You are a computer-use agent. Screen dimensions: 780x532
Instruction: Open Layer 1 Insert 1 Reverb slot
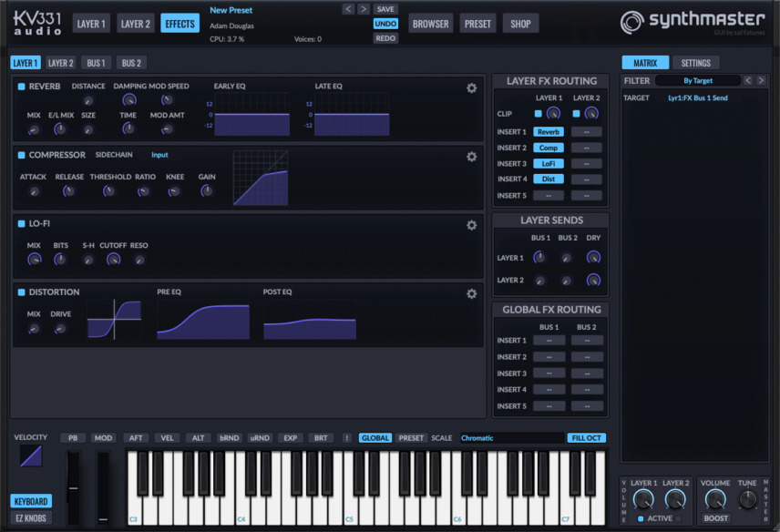549,132
